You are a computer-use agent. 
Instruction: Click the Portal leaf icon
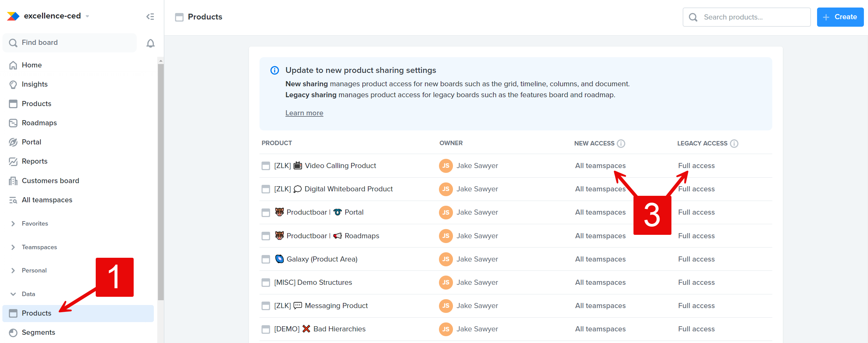click(x=13, y=142)
